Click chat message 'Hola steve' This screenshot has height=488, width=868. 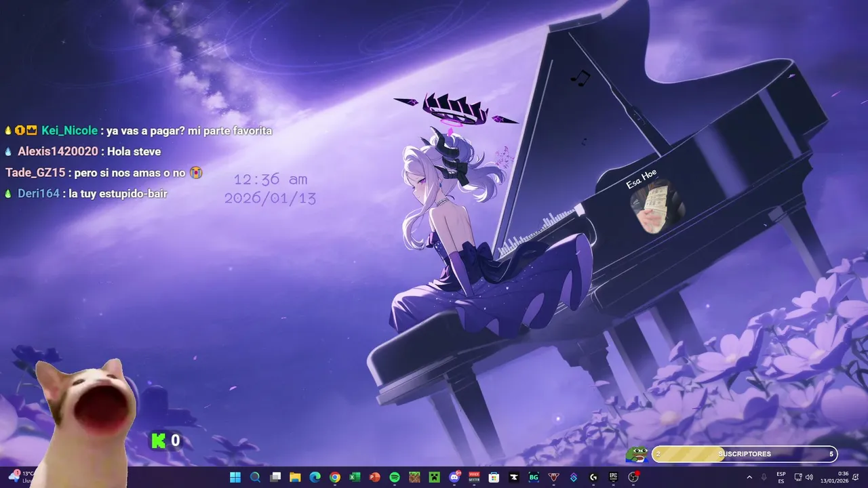click(x=134, y=151)
